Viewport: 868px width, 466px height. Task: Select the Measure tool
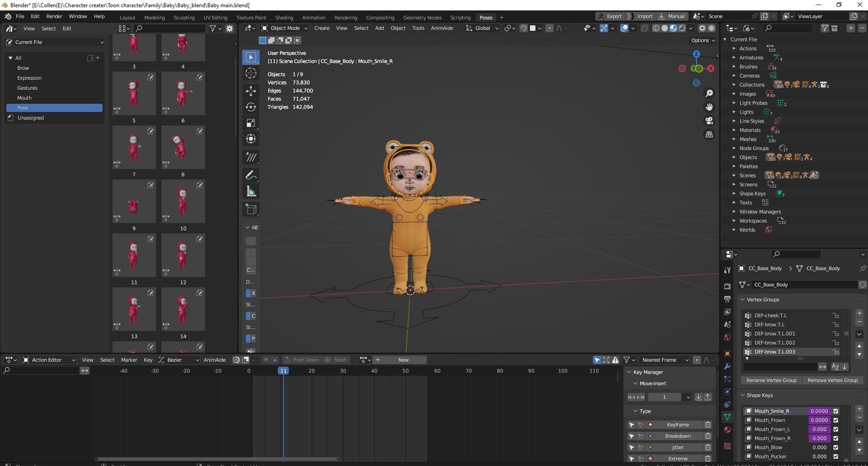pos(251,191)
